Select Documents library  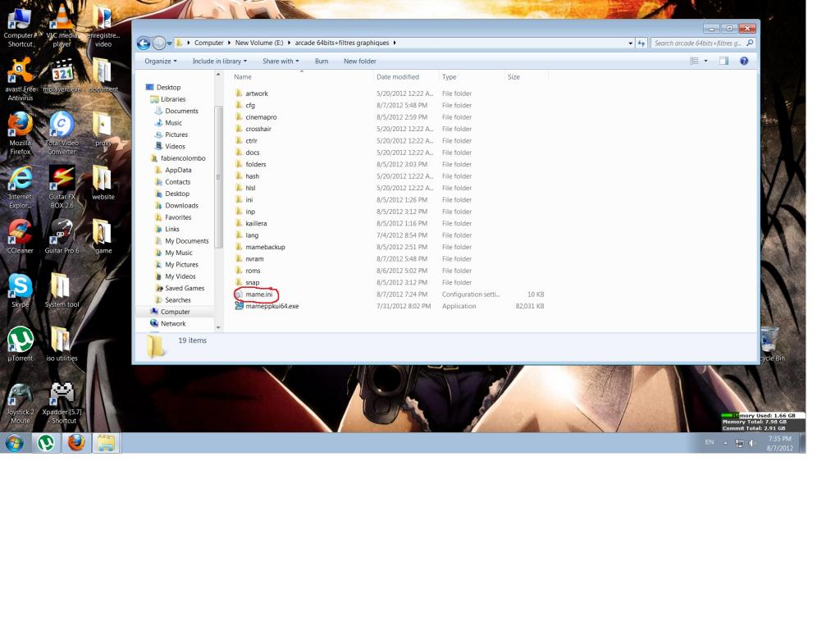tap(181, 111)
